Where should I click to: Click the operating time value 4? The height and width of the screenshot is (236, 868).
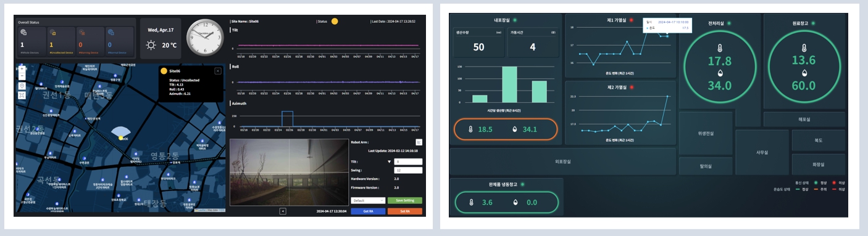533,47
